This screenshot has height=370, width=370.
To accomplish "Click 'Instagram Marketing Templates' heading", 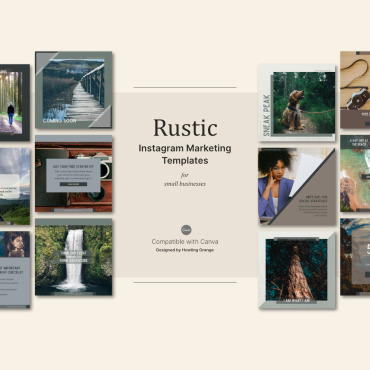I will coord(185,154).
